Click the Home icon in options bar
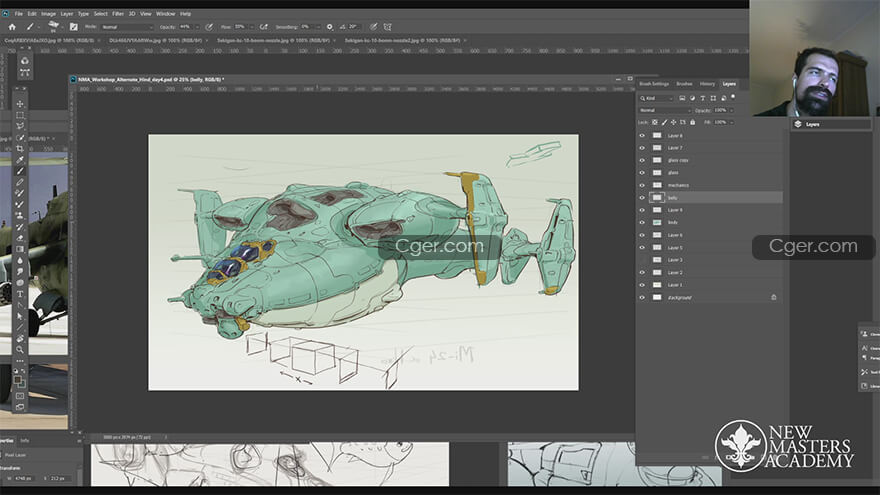Viewport: 880px width, 495px height. click(12, 26)
